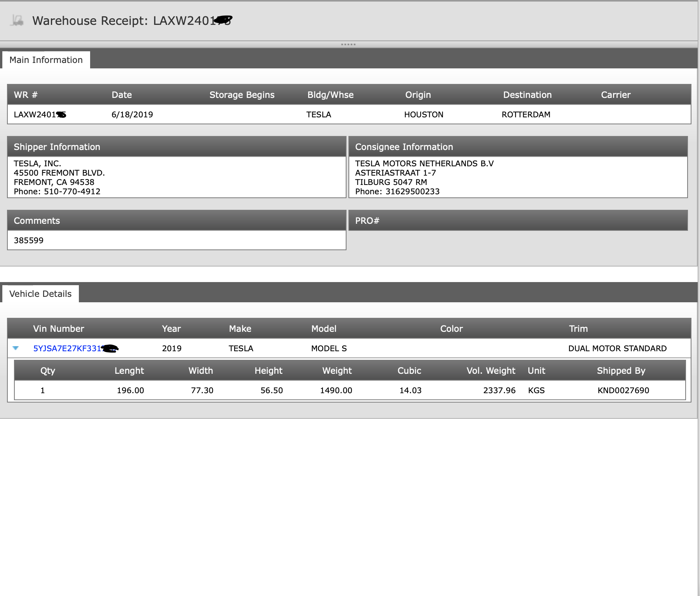Click the Vol. Weight column header

[491, 371]
